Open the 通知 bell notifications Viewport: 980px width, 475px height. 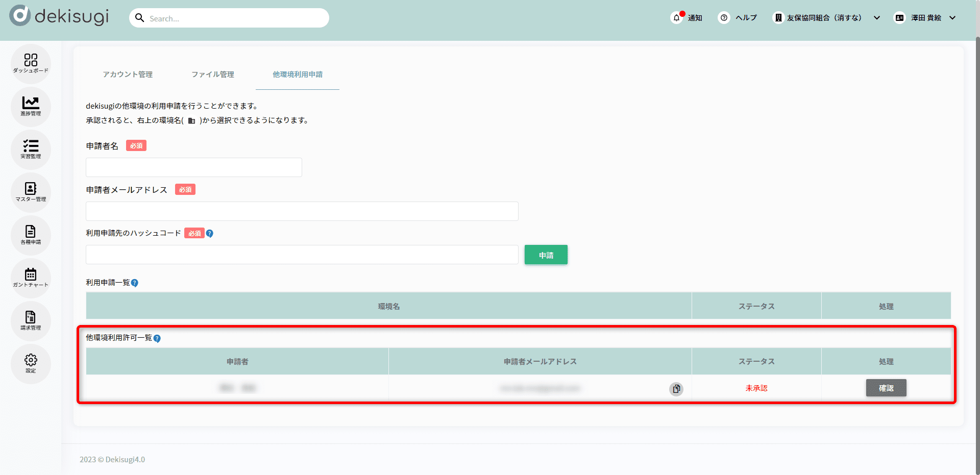point(687,18)
